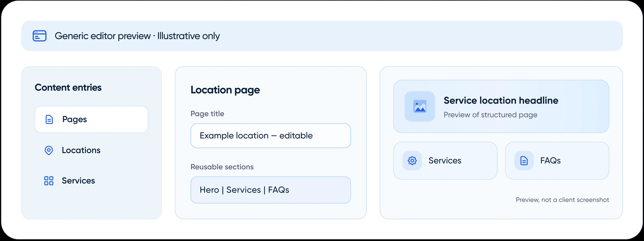Open Services in the Content entries sidebar
Image resolution: width=644 pixels, height=241 pixels.
(x=92, y=181)
